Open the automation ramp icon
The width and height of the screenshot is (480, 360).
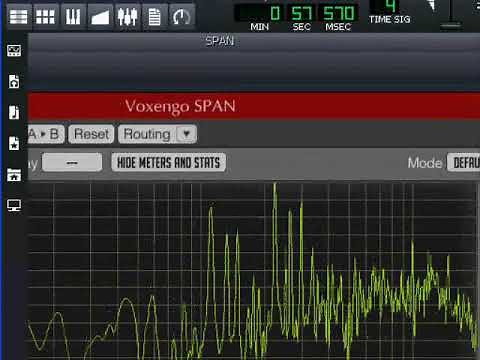100,17
